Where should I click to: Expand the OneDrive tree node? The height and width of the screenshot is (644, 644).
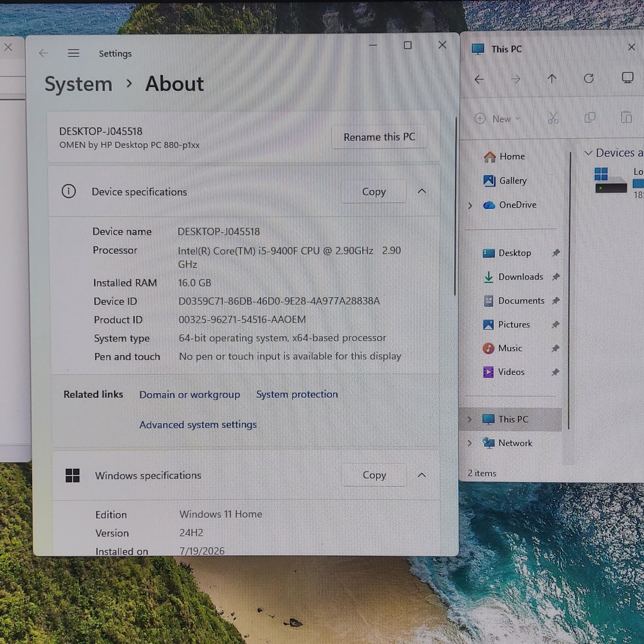pos(470,206)
